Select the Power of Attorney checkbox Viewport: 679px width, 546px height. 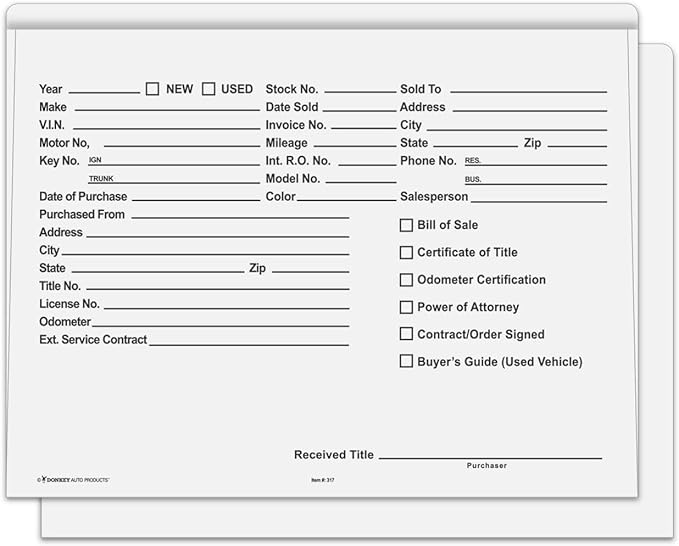tap(406, 307)
